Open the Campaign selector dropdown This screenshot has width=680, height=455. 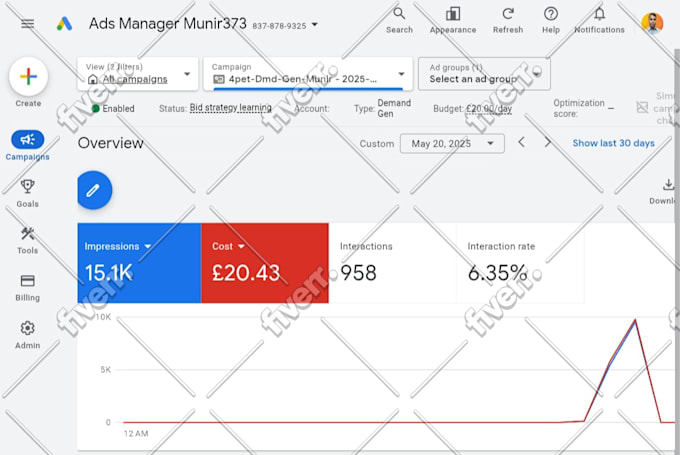coord(308,74)
